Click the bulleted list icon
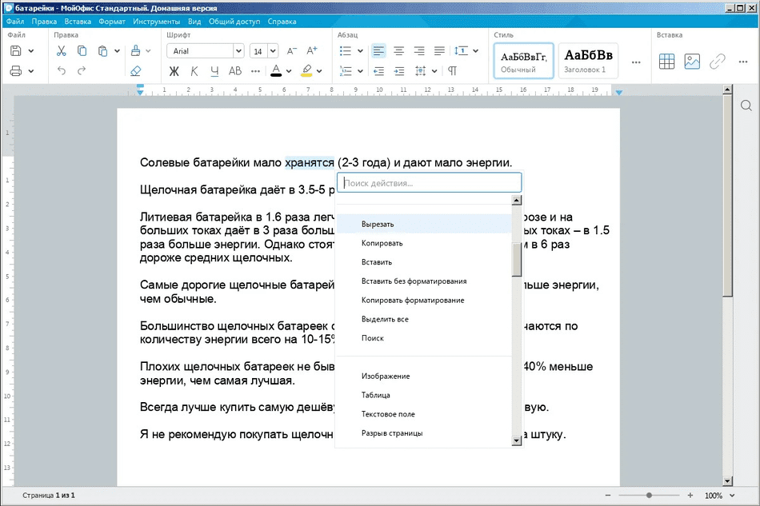The width and height of the screenshot is (760, 506). (x=345, y=51)
